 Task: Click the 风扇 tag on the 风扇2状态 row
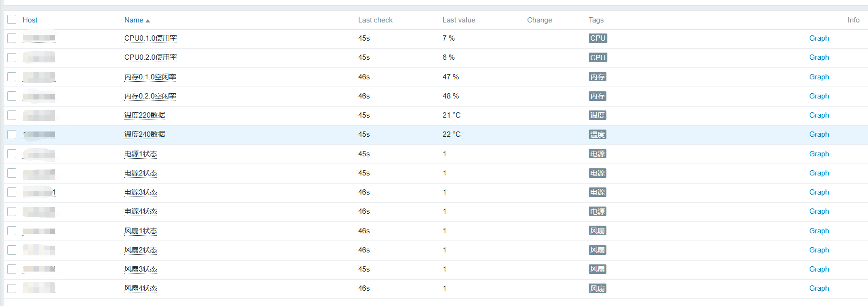597,250
